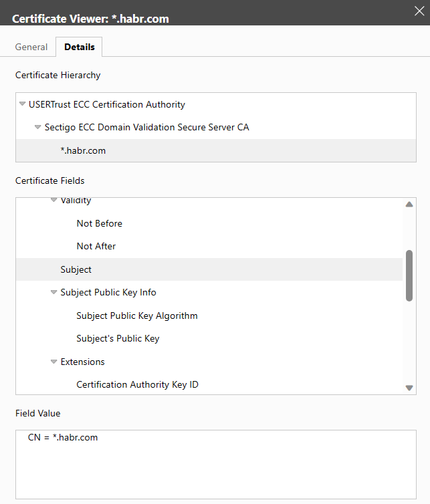
Task: Select the Not Before field
Action: click(x=100, y=223)
